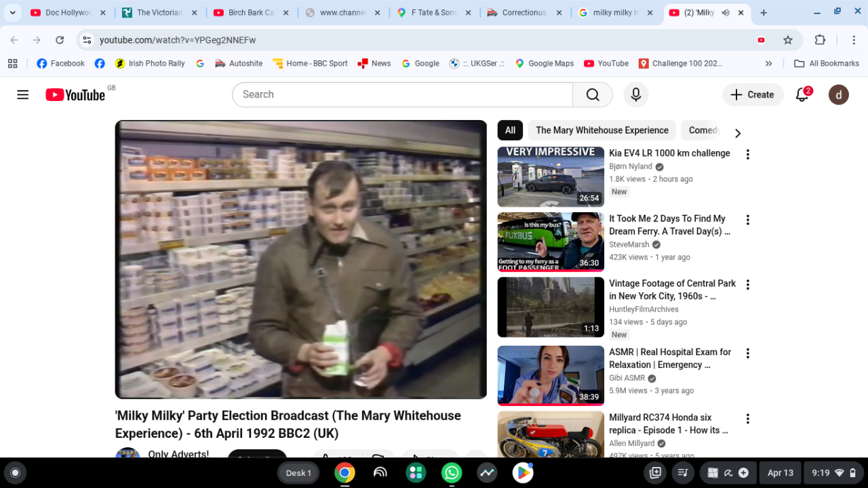
Task: Open the Apr 13 calendar in tray
Action: pyautogui.click(x=780, y=473)
